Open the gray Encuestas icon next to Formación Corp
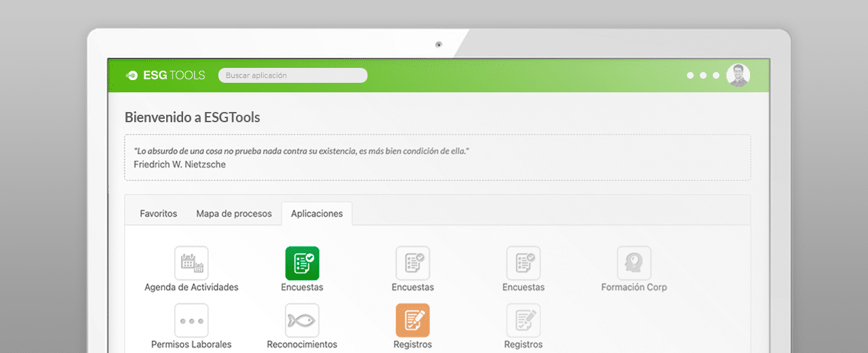Image resolution: width=868 pixels, height=353 pixels. tap(524, 263)
